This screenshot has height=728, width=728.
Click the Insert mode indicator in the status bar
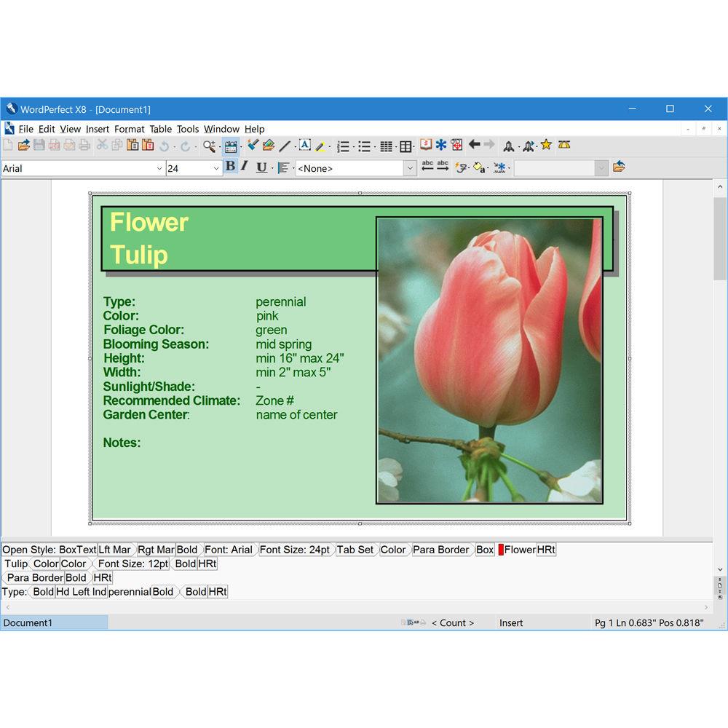click(511, 622)
